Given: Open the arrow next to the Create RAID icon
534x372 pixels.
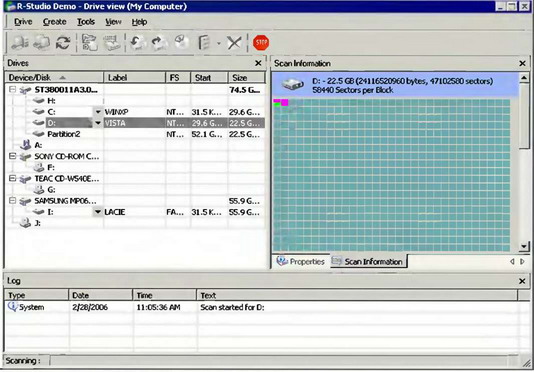Looking at the screenshot, I should [x=219, y=43].
